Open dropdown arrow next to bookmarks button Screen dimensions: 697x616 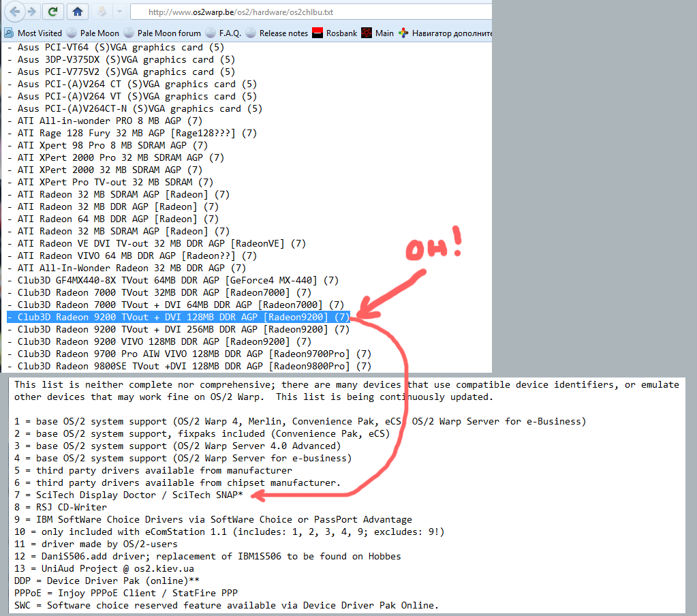(x=119, y=12)
